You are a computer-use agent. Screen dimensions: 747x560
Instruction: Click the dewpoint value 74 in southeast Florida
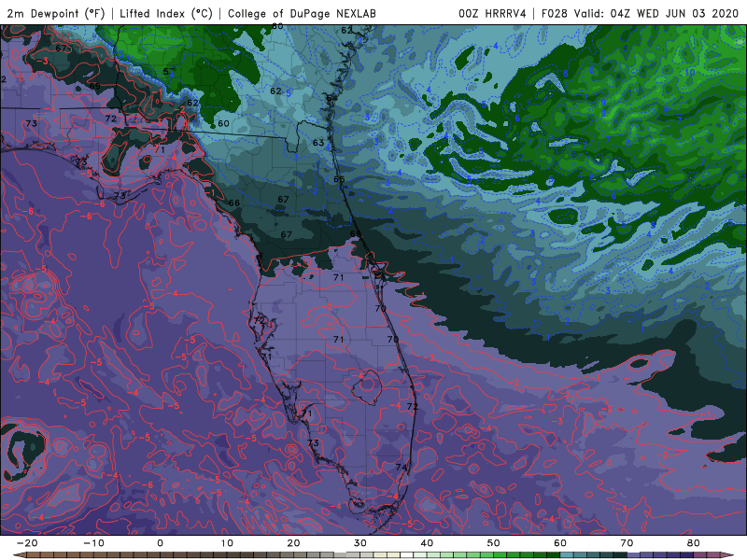point(402,468)
